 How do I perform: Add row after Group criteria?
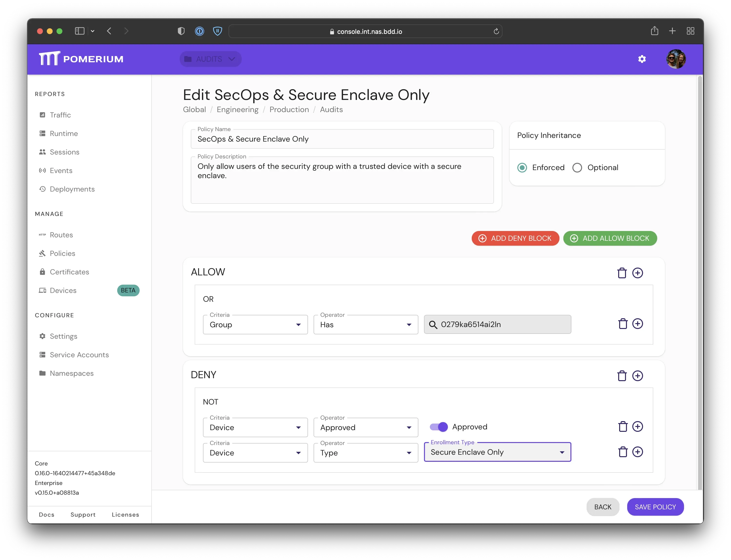[x=637, y=324]
